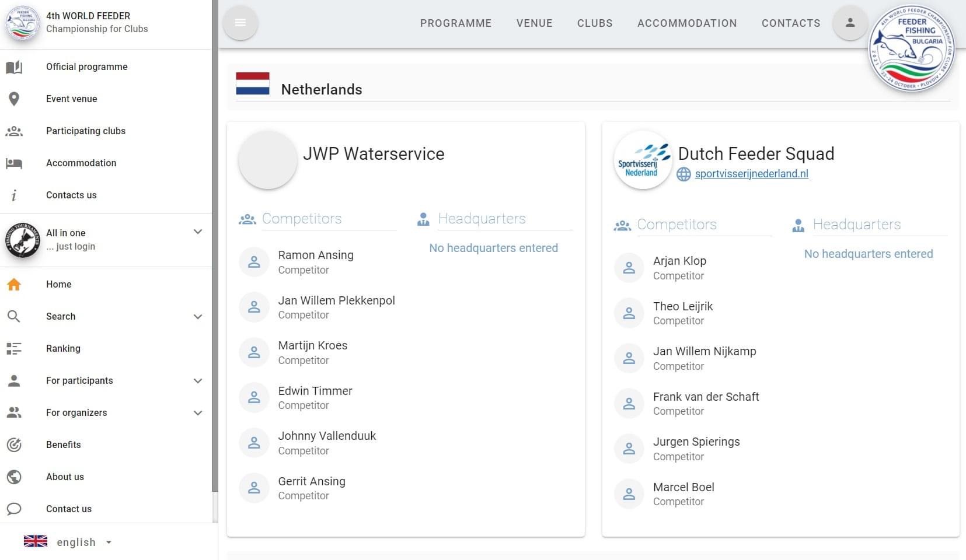Expand the For organizers chevron
This screenshot has height=560, width=966.
click(x=198, y=413)
